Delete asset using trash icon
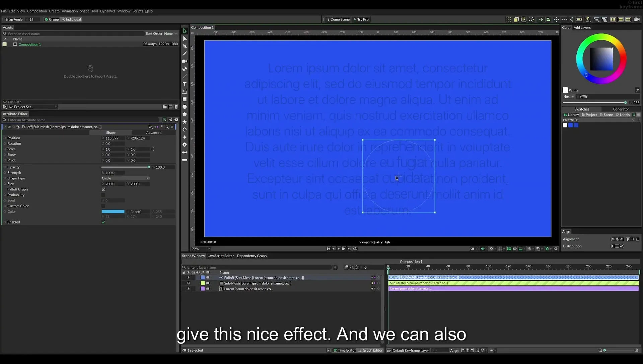Screen dimensions: 643x364 click(x=176, y=107)
